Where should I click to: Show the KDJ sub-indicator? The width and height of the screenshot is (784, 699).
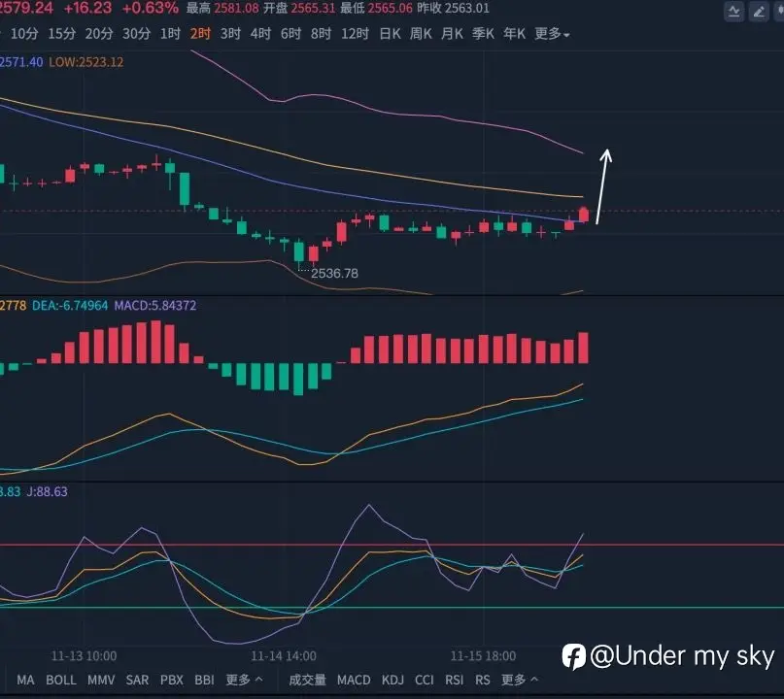[x=393, y=680]
